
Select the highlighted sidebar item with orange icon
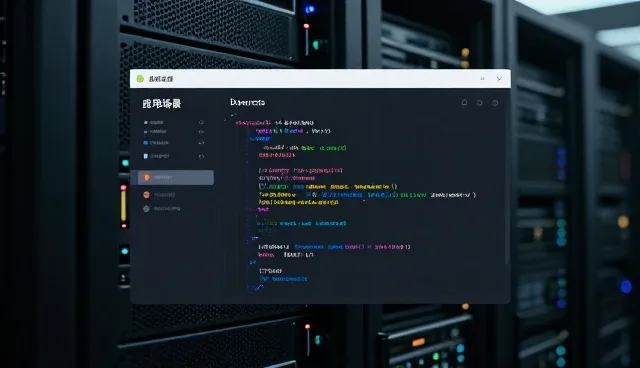[x=173, y=177]
